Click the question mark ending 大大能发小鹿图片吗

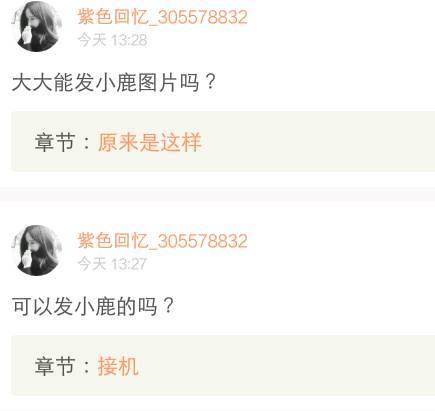210,83
